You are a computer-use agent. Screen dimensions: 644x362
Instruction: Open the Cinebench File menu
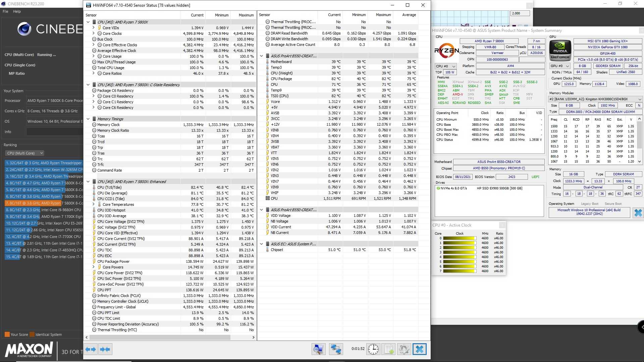click(5, 11)
